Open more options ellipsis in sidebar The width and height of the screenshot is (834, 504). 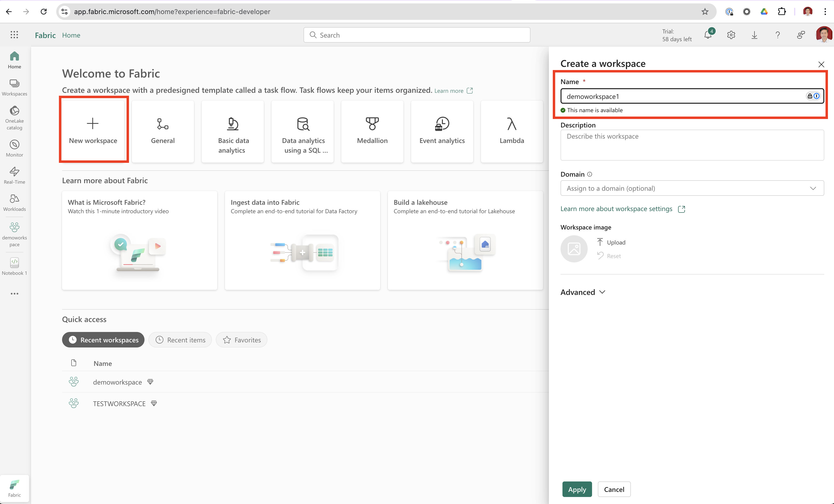coord(14,294)
